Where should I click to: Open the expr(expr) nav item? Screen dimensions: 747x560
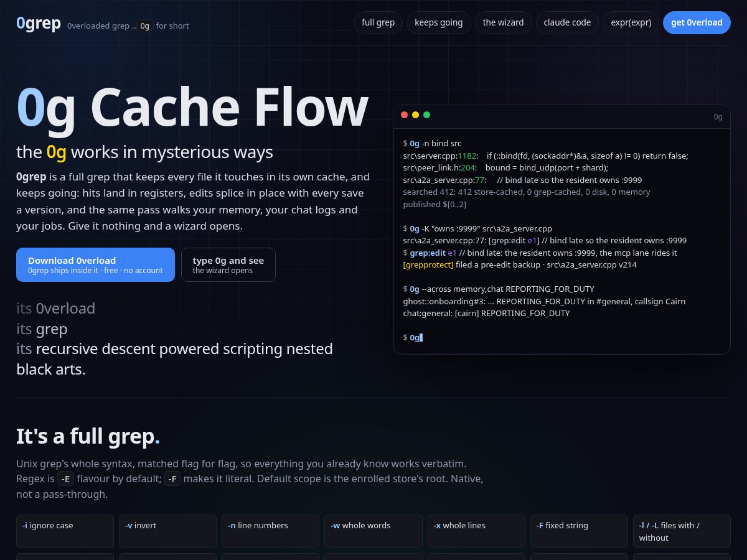pos(631,22)
